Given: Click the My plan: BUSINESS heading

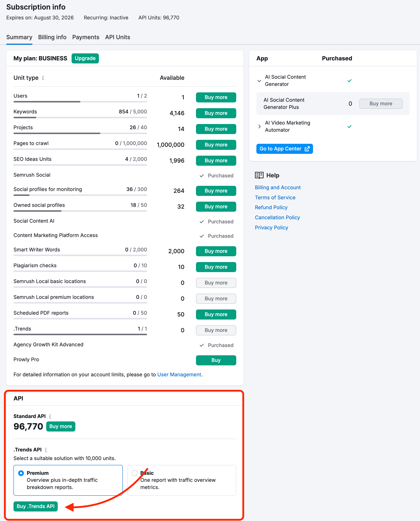Looking at the screenshot, I should click(40, 58).
